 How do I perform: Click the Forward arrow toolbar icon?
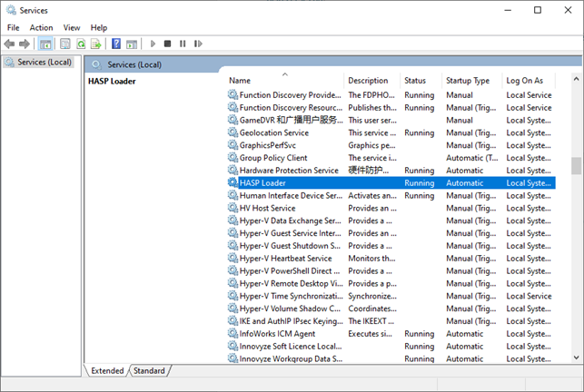(25, 44)
